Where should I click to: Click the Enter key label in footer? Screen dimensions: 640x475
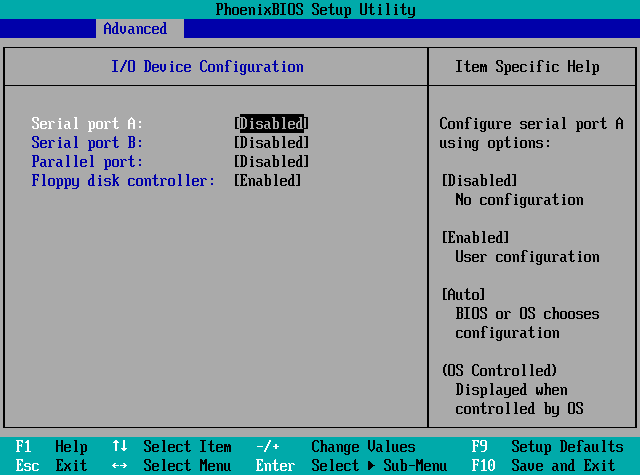coord(275,466)
